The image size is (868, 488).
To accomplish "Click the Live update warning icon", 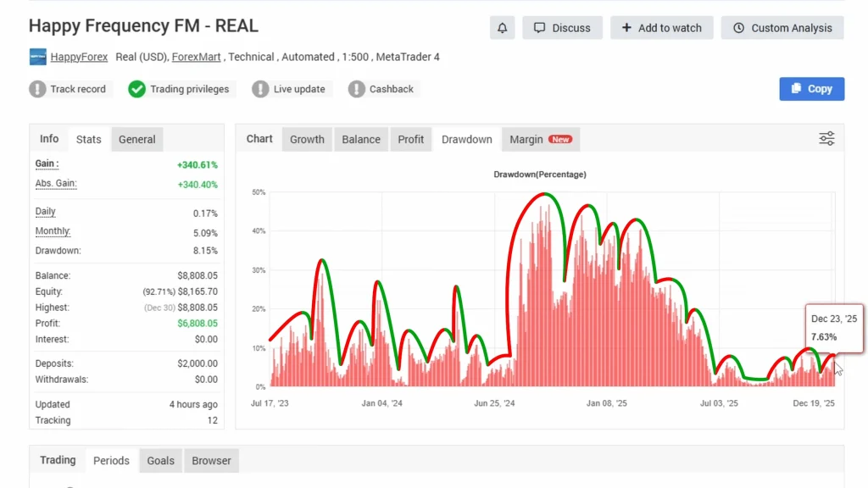I will click(260, 89).
